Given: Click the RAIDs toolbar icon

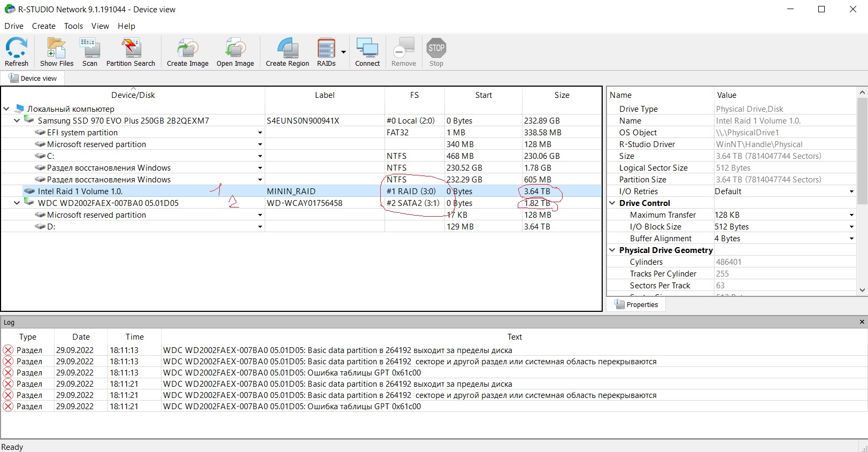Looking at the screenshot, I should coord(326,52).
